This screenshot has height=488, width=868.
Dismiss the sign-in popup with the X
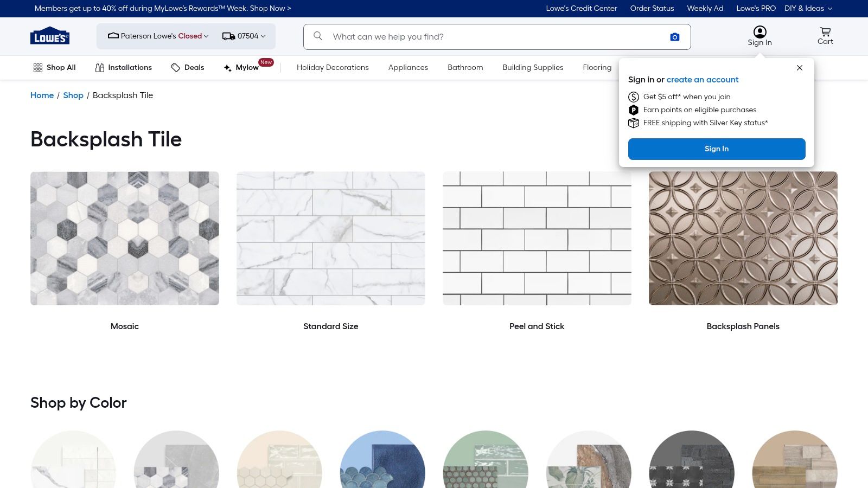799,68
